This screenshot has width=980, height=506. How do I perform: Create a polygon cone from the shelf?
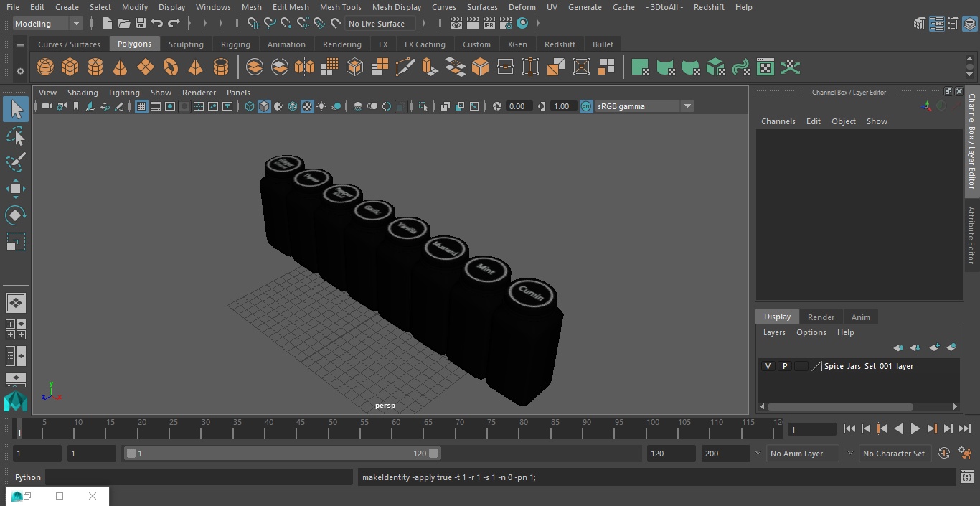coord(121,67)
